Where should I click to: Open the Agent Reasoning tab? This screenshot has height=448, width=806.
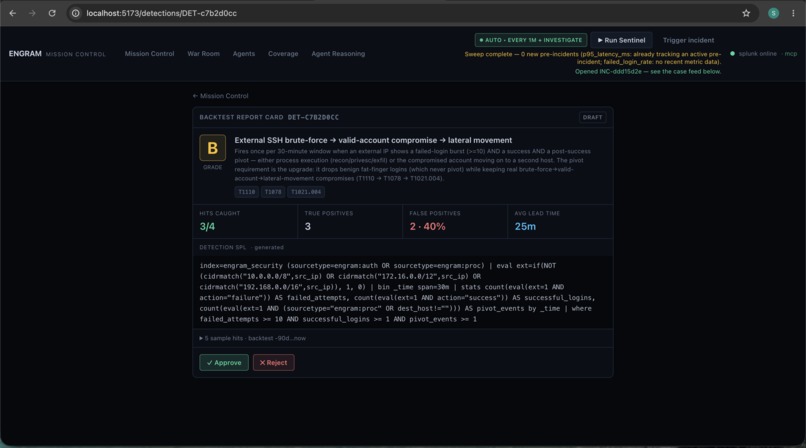click(x=338, y=53)
